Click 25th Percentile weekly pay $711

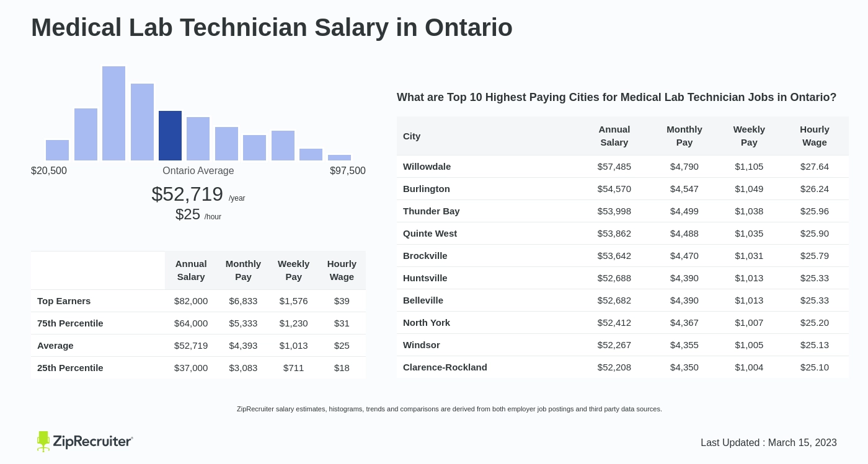click(293, 367)
